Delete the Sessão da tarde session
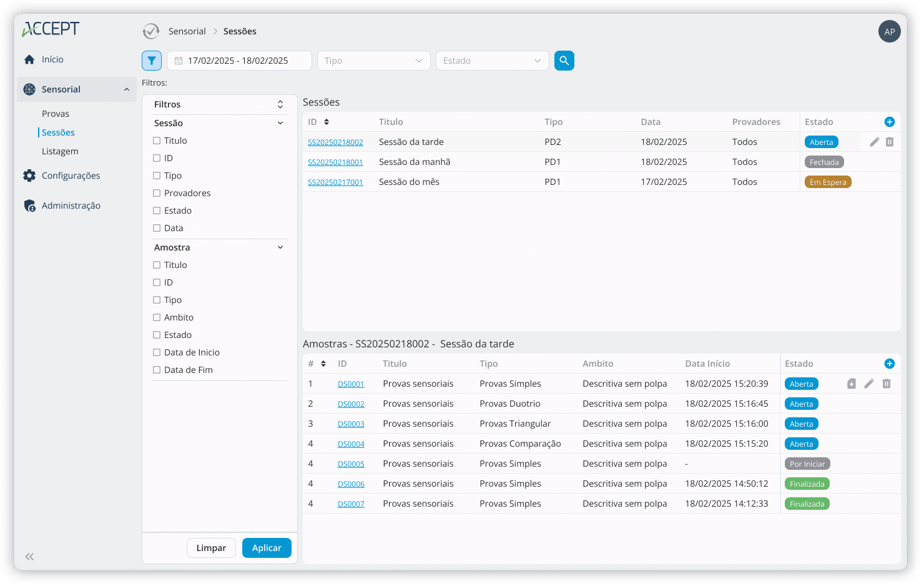The width and height of the screenshot is (924, 586). click(890, 142)
